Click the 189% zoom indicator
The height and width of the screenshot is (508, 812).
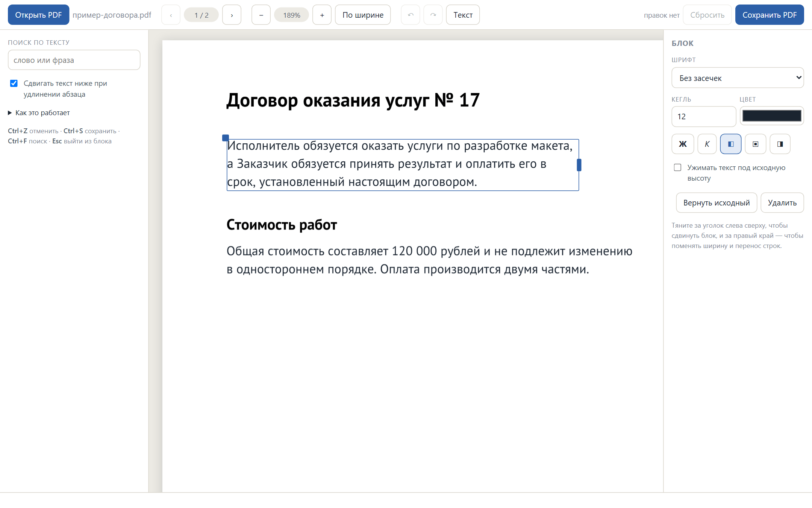[x=291, y=15]
